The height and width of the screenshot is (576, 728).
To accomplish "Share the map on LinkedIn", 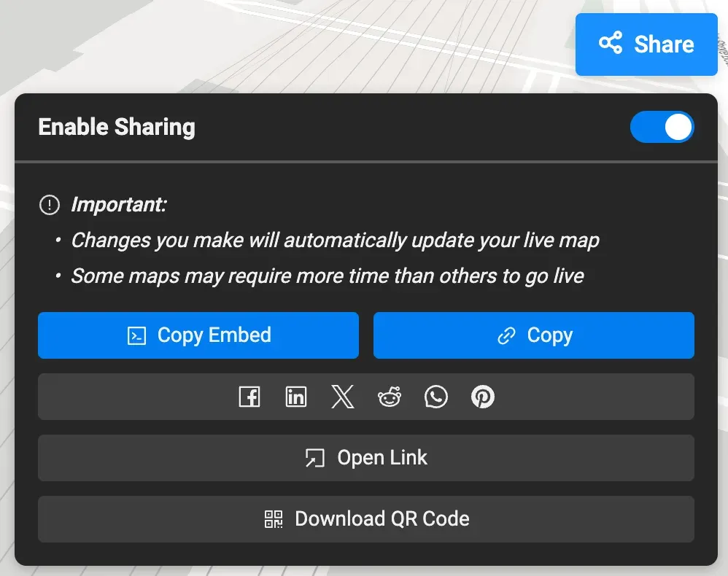I will coord(295,397).
